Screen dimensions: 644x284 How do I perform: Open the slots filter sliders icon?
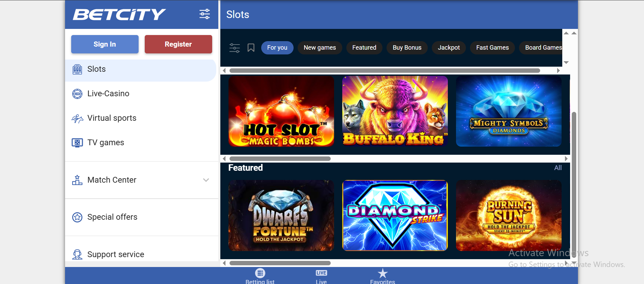pyautogui.click(x=235, y=48)
